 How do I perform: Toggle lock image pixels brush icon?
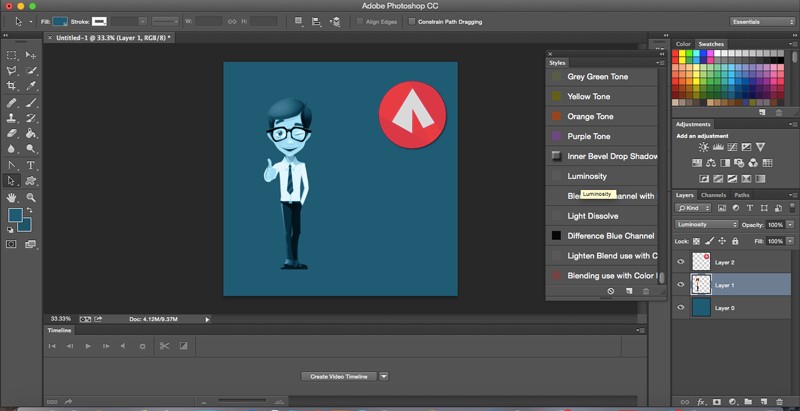pyautogui.click(x=709, y=241)
